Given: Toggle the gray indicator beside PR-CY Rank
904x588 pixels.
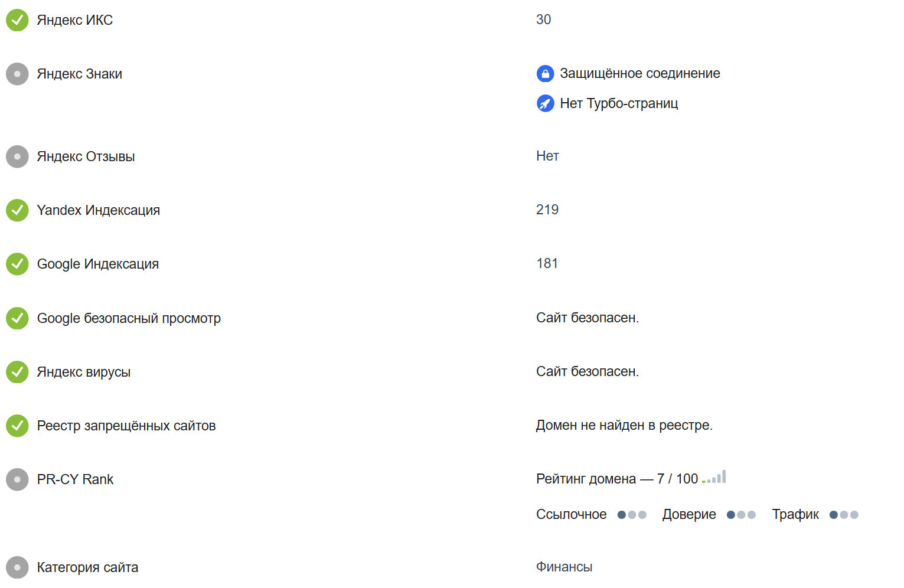Looking at the screenshot, I should (17, 479).
